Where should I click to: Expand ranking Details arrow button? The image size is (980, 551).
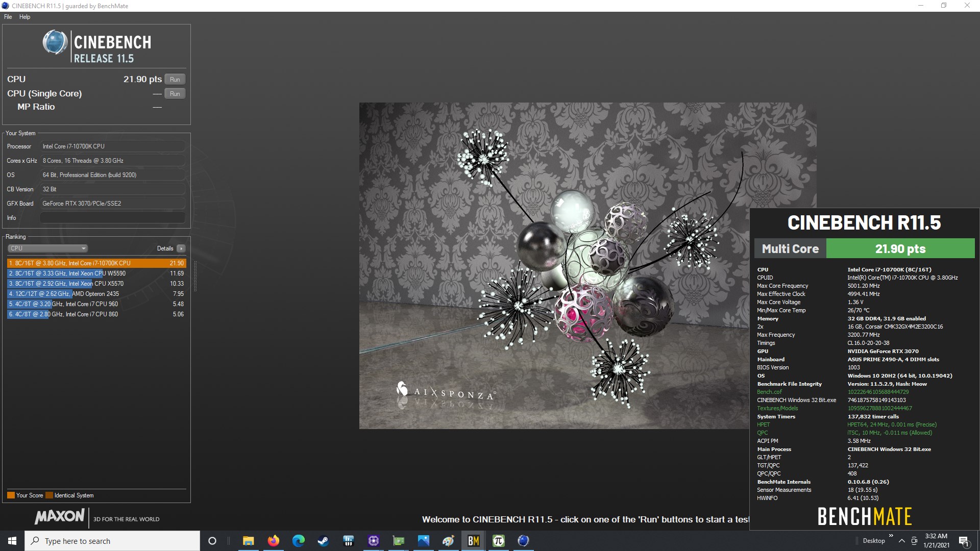181,248
